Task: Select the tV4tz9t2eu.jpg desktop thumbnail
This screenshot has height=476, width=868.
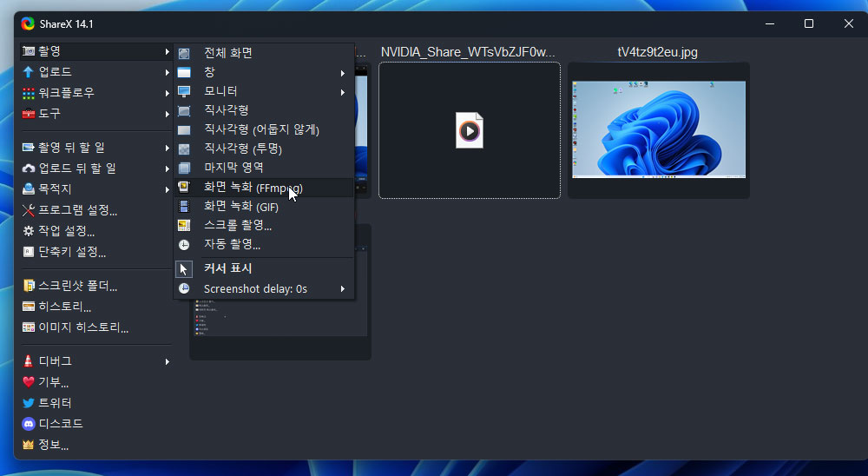Action: (x=659, y=129)
